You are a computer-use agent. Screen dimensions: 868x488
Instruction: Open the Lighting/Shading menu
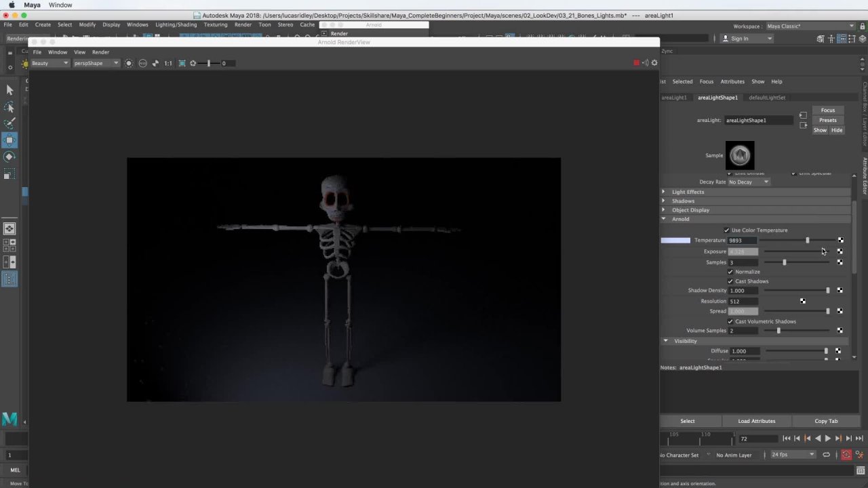(176, 24)
